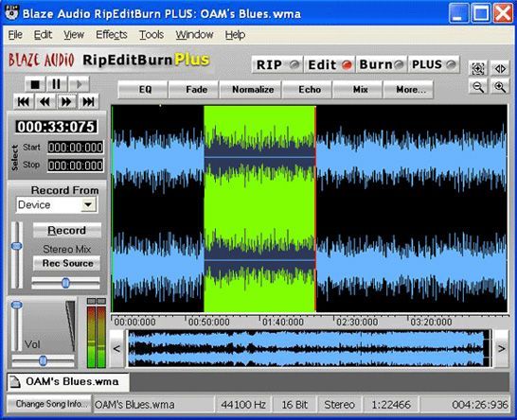Jump to the beginning of the track

24,102
